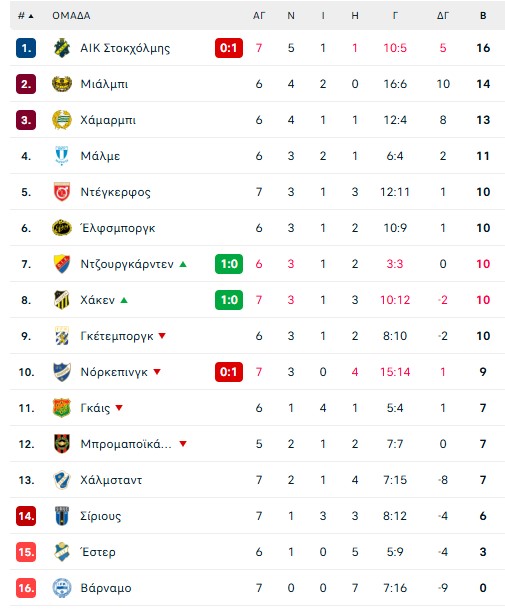
Task: Sort table by the # rank column
Action: coord(26,16)
